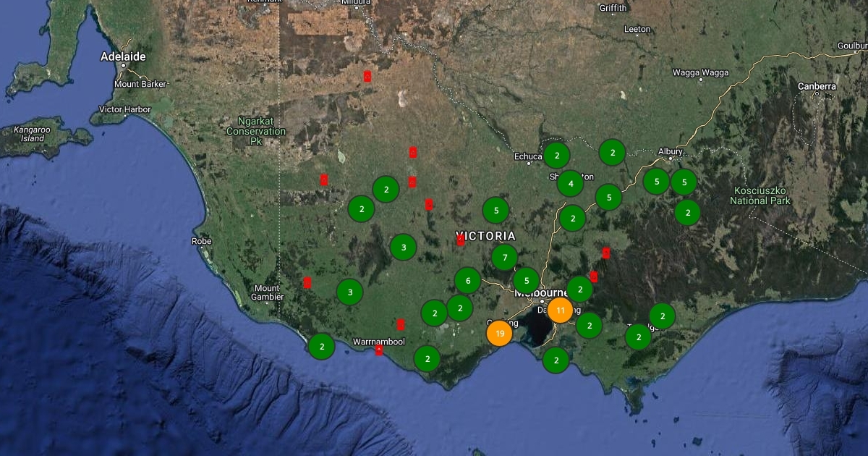Click the orange cluster marker showing 11
868x456 pixels.
560,310
